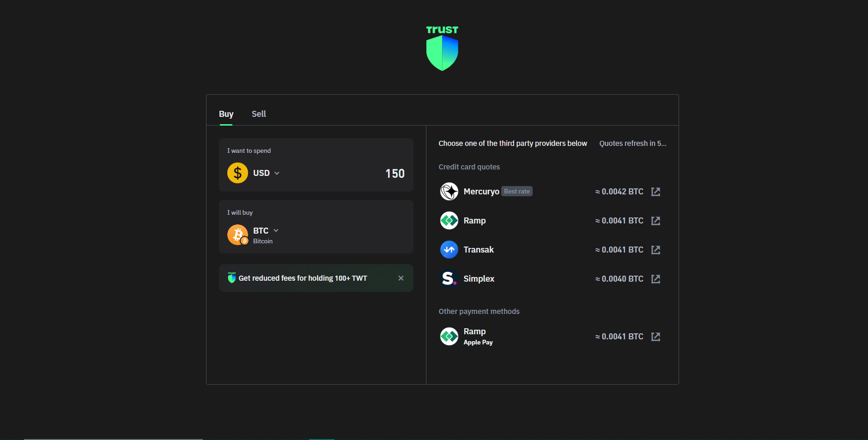868x440 pixels.
Task: Open the Ramp Apple Pay external link icon
Action: tap(656, 337)
